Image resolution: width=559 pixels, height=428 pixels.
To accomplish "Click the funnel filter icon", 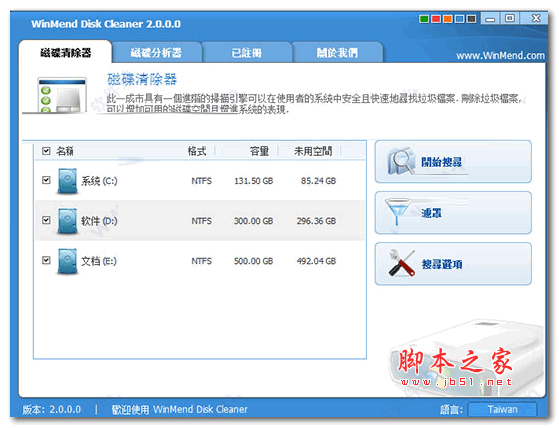I will click(x=397, y=212).
